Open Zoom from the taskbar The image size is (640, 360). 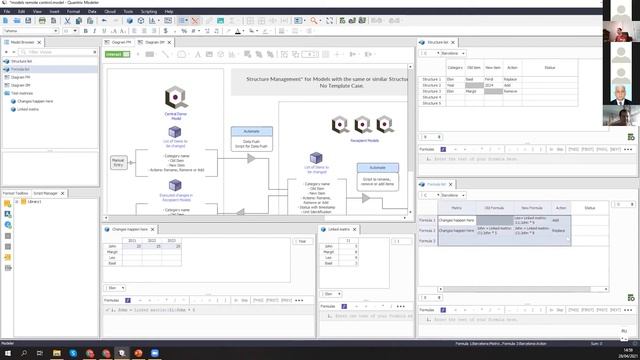click(x=155, y=353)
